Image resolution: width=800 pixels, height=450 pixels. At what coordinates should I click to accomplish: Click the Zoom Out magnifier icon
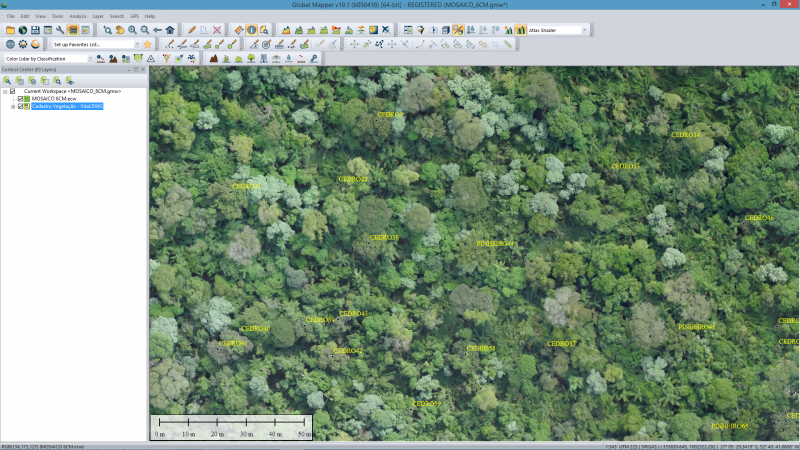pyautogui.click(x=145, y=30)
